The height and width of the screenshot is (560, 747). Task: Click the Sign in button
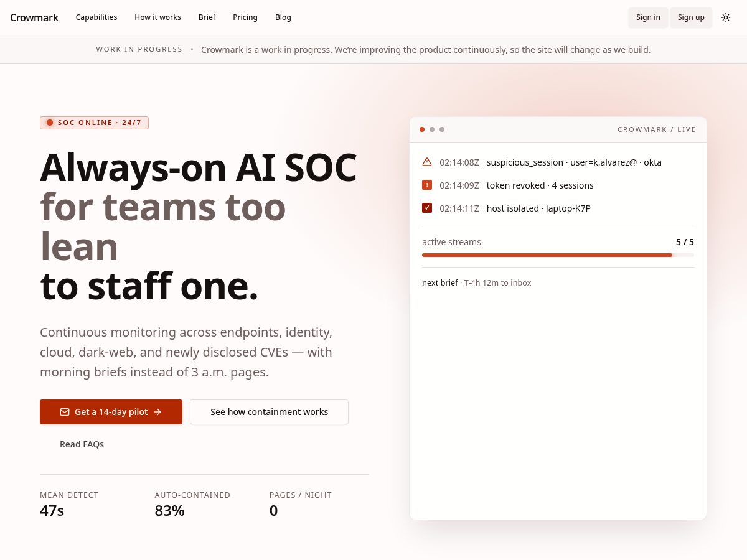tap(648, 17)
